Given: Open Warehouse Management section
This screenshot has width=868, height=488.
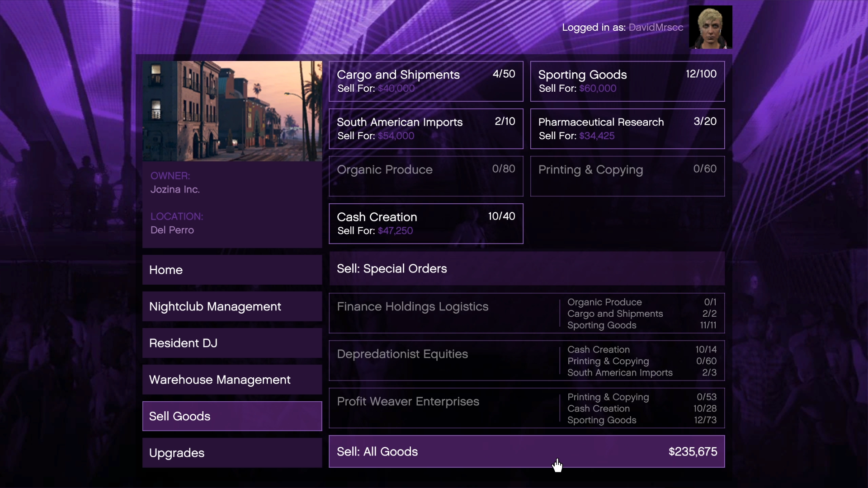Looking at the screenshot, I should (232, 380).
